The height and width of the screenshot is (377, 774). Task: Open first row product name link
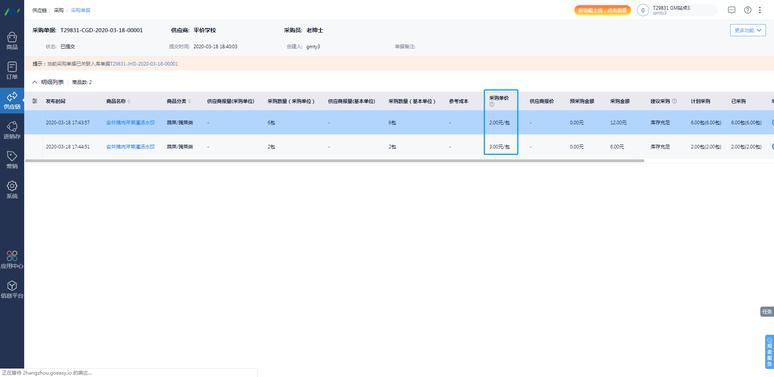tap(130, 122)
